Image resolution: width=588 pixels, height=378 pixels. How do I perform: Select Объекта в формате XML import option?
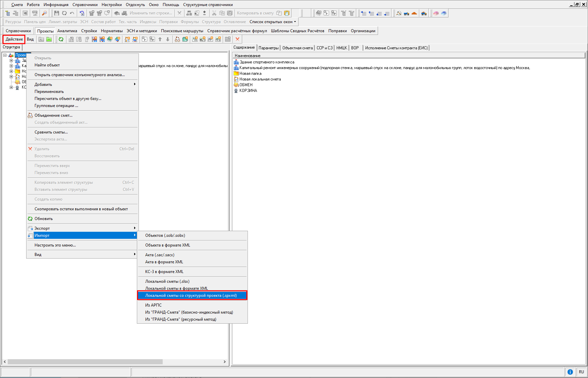coord(168,245)
